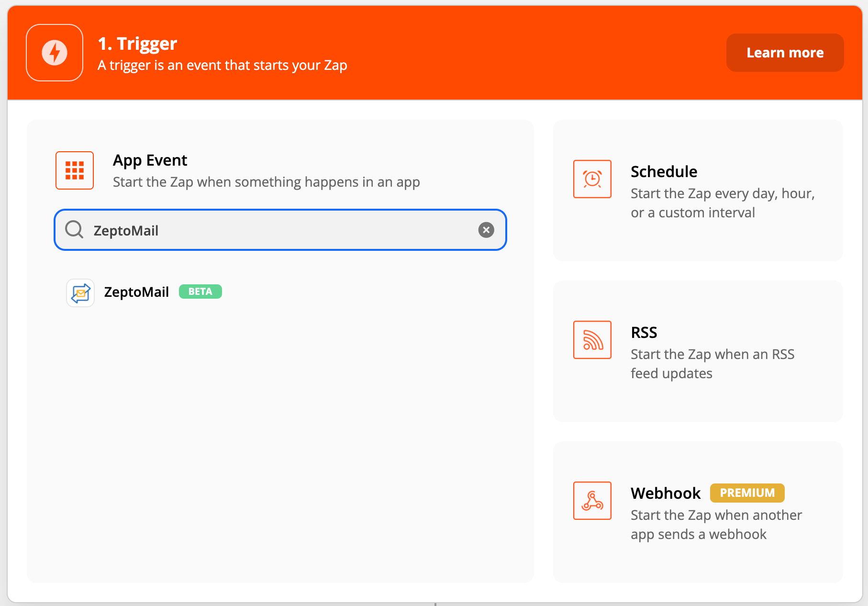Click the ZeptoMail app logo icon
868x606 pixels.
coord(80,292)
